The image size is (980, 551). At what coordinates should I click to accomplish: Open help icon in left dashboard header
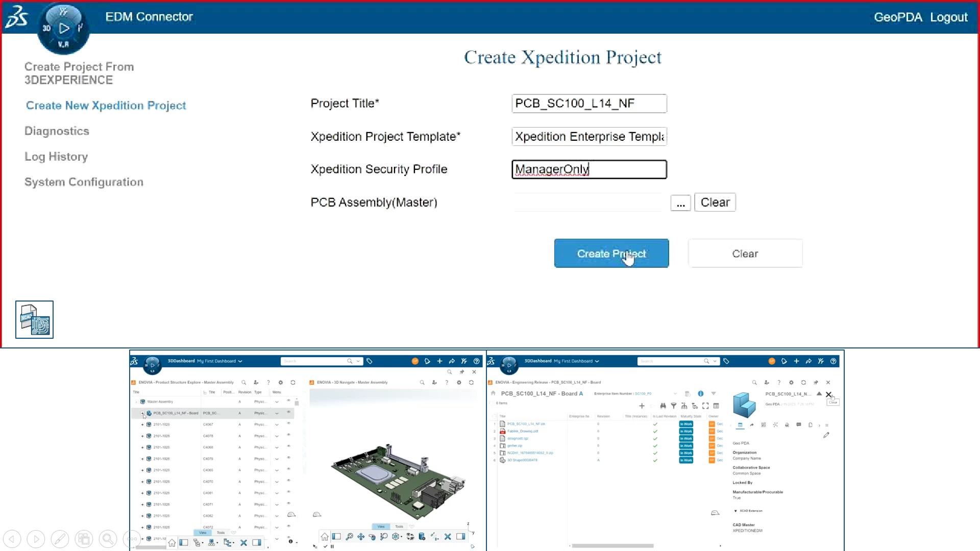(476, 361)
